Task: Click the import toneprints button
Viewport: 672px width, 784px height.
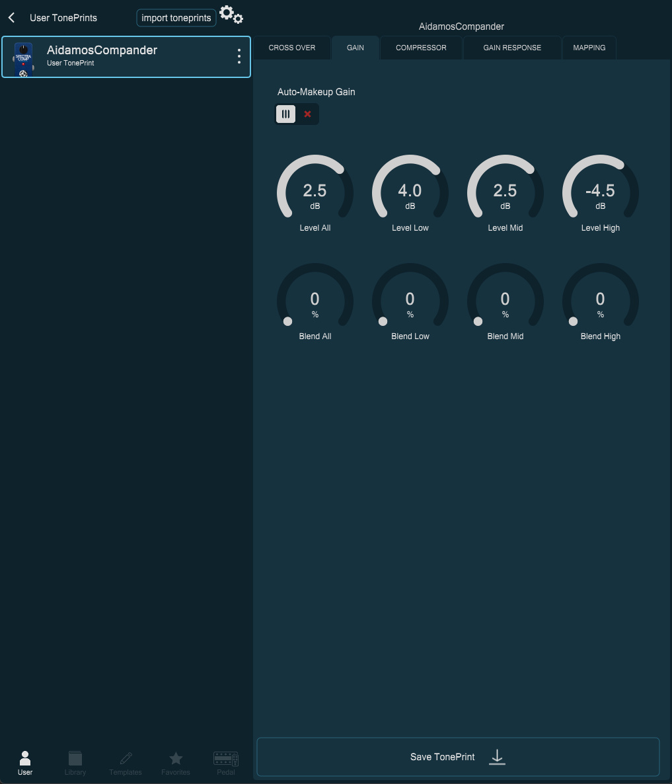Action: point(176,18)
